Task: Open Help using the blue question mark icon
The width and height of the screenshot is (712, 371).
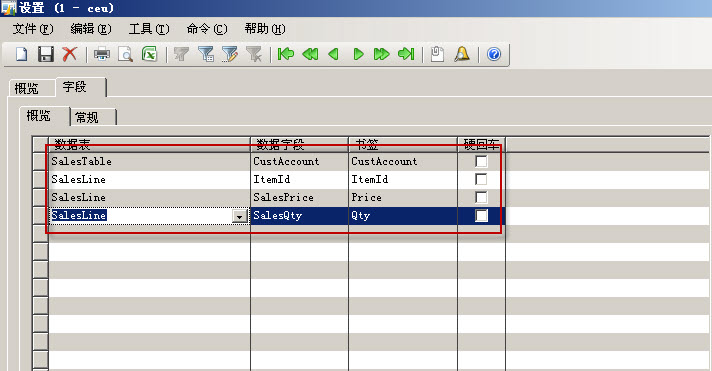Action: tap(494, 54)
